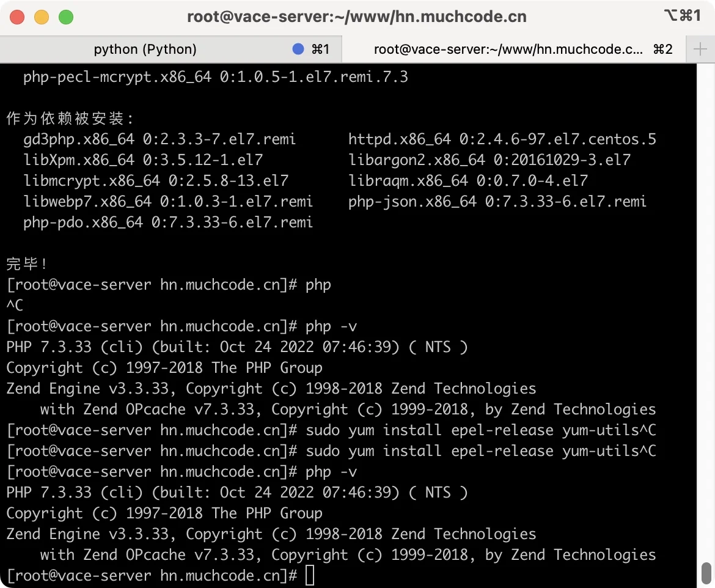The height and width of the screenshot is (588, 715).
Task: Click first 'Copyright (c) 1997-2018 The PHP Group'
Action: (164, 368)
